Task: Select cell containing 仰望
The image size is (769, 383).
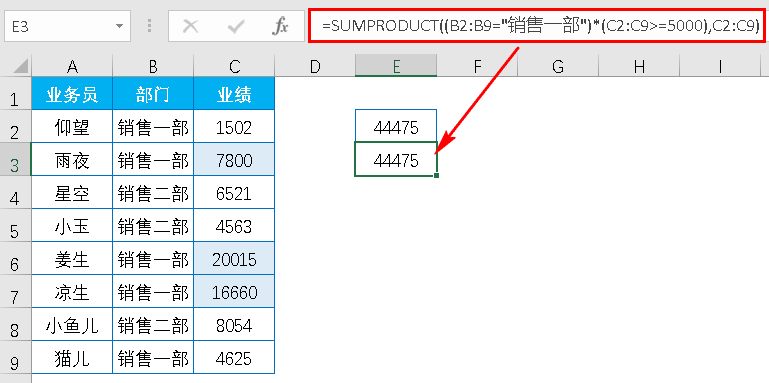Action: 72,126
